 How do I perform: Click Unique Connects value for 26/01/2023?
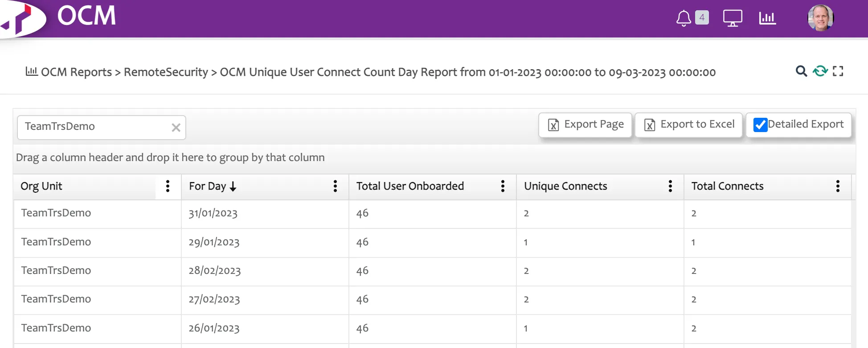tap(526, 328)
